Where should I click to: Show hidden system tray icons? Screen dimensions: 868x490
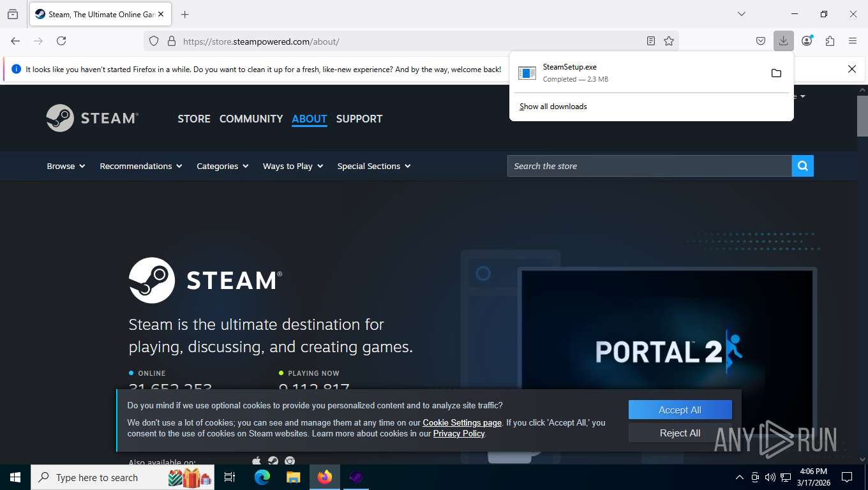740,477
